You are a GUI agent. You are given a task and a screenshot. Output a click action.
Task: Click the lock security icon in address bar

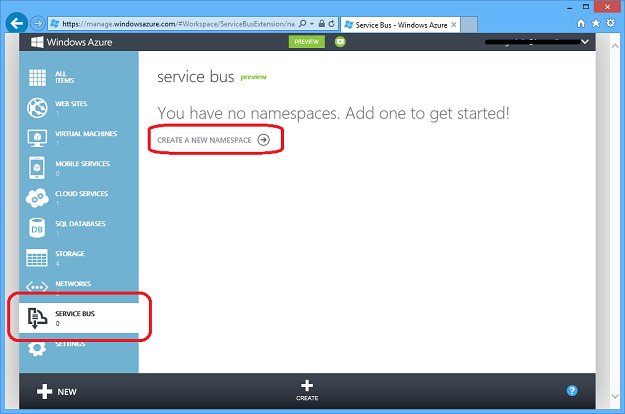(x=322, y=24)
